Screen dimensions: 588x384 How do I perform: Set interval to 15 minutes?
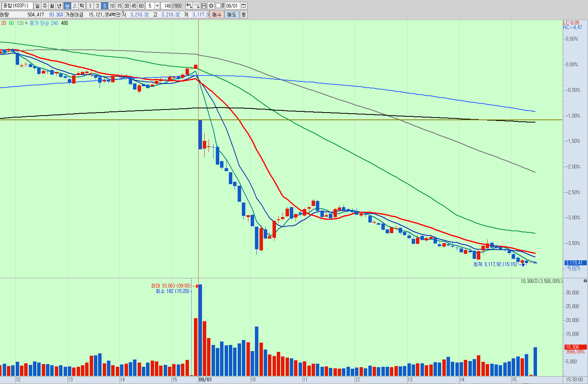pos(119,6)
